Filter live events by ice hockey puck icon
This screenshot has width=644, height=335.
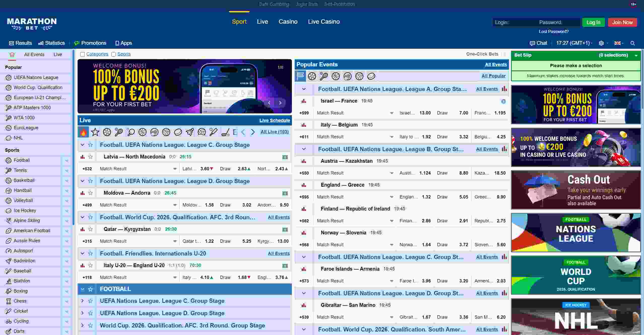click(x=178, y=132)
